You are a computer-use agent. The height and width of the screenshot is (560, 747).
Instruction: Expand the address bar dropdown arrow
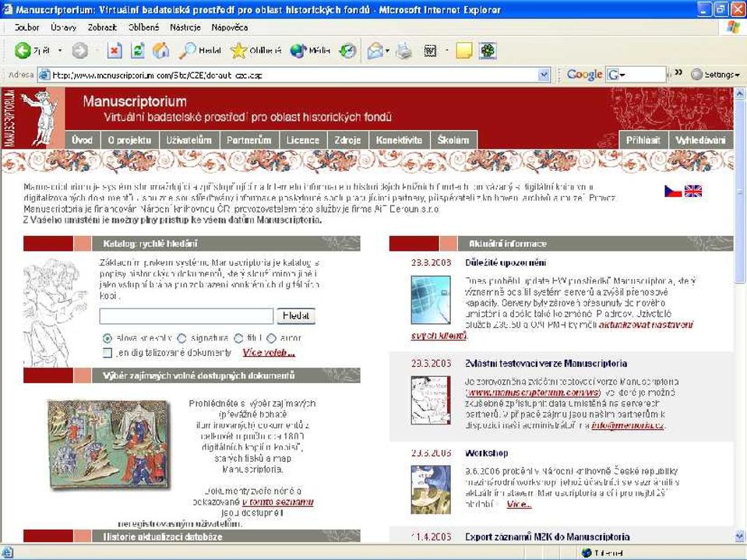pos(544,75)
